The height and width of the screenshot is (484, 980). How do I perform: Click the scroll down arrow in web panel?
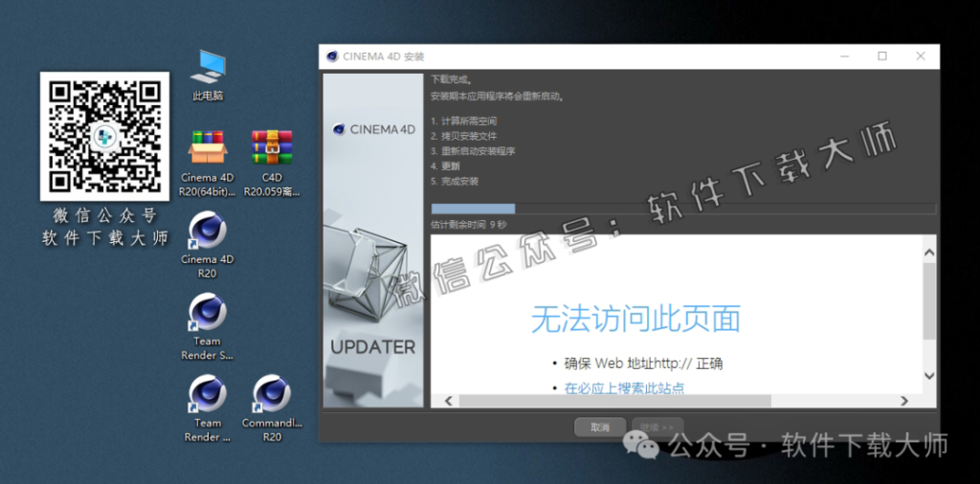[x=929, y=375]
